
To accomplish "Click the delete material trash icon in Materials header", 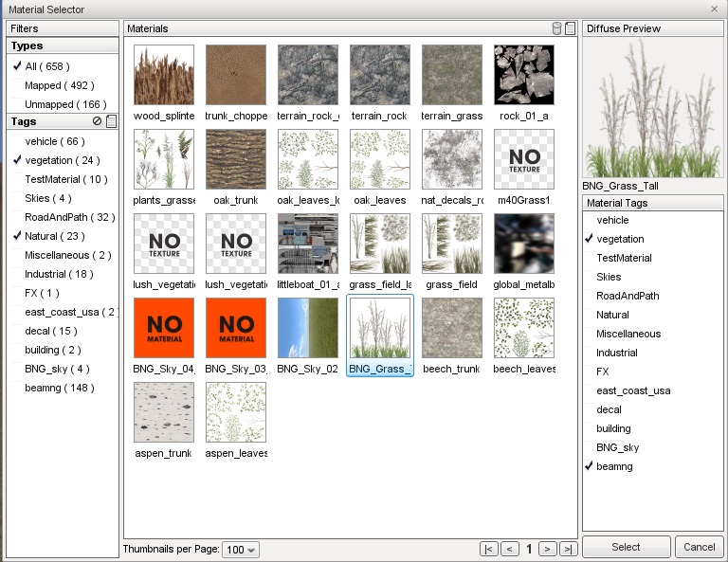I will tap(556, 28).
